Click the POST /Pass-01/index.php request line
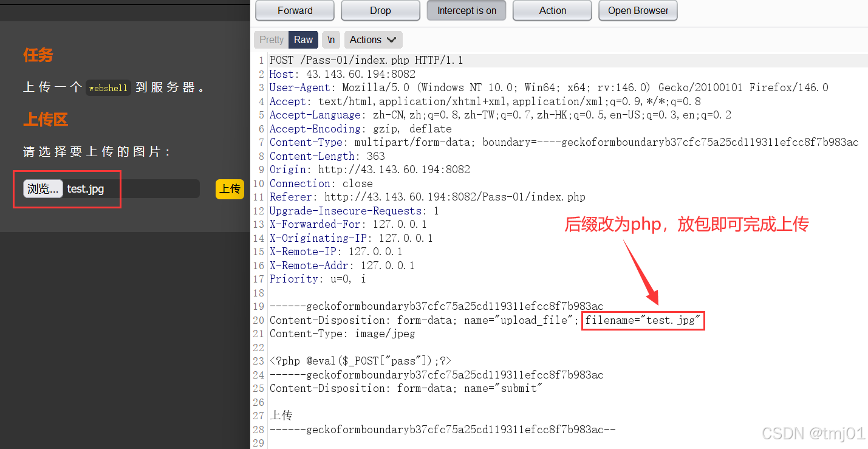The width and height of the screenshot is (868, 449). tap(366, 60)
